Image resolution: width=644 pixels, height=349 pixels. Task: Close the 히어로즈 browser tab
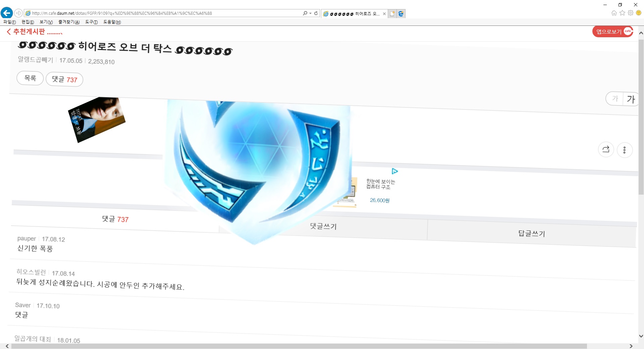click(x=384, y=14)
